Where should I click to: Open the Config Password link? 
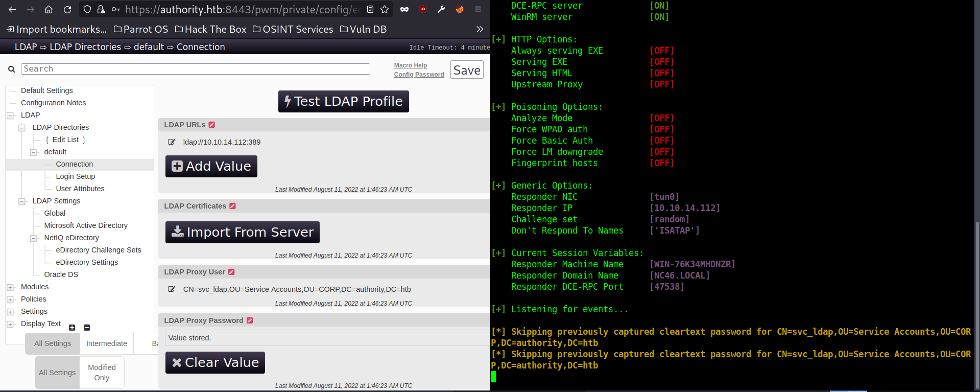click(419, 75)
